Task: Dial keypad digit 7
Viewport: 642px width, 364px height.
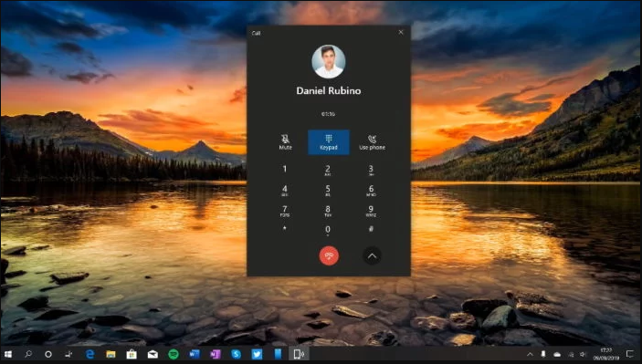Action: (285, 211)
